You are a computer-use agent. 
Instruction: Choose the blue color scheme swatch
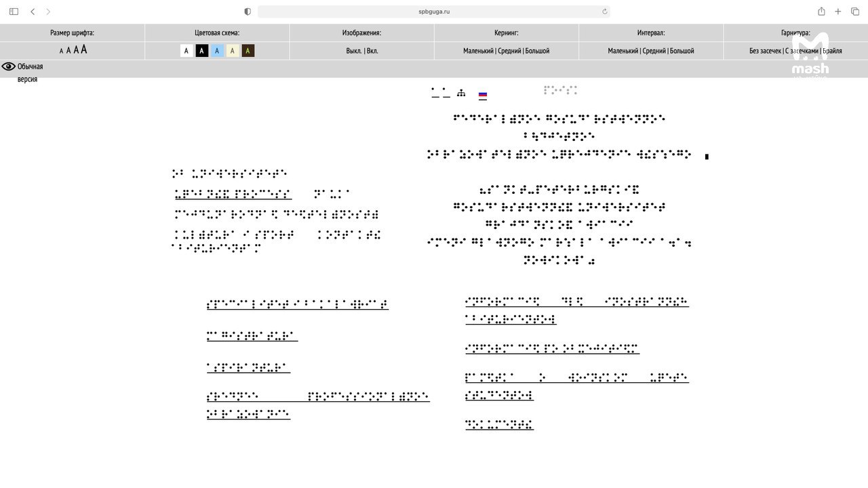click(217, 51)
